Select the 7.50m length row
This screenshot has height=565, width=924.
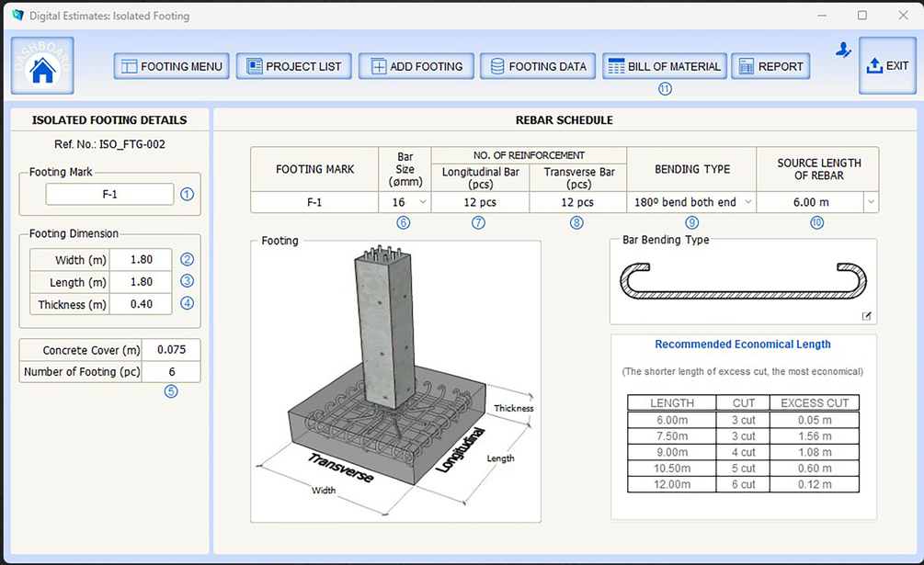(743, 436)
